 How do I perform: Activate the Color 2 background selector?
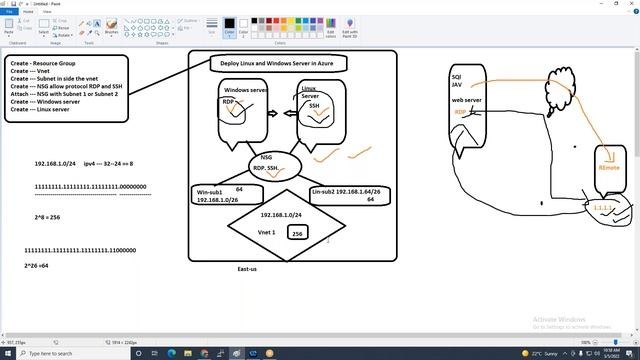(x=243, y=27)
